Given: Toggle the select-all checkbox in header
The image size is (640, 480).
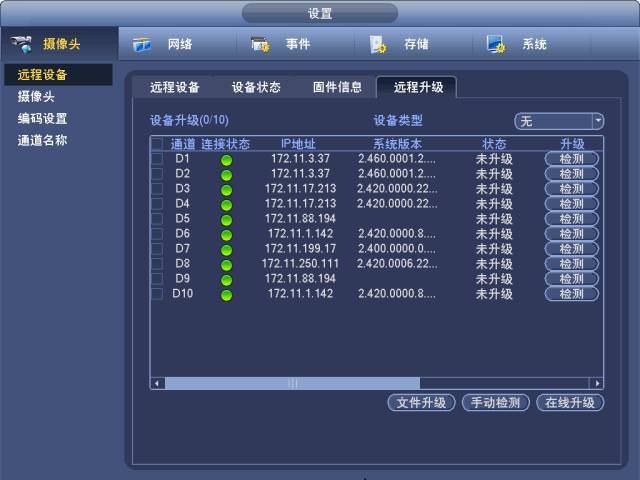Looking at the screenshot, I should coord(157,144).
